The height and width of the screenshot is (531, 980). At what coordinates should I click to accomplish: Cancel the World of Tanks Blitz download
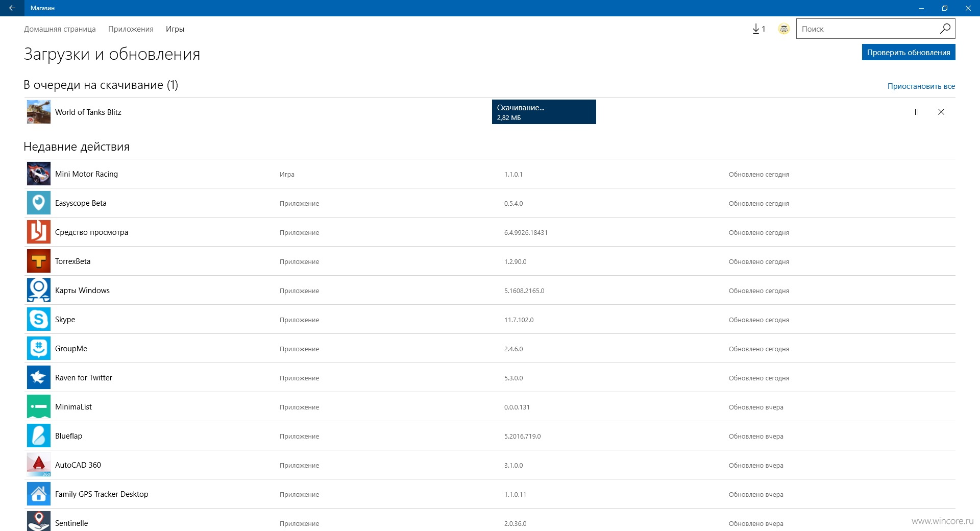(x=941, y=112)
